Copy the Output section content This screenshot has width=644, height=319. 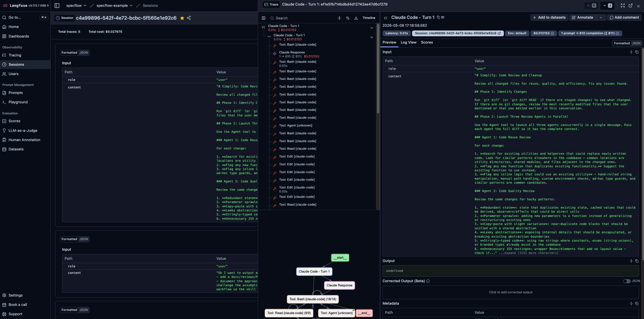pos(637,261)
